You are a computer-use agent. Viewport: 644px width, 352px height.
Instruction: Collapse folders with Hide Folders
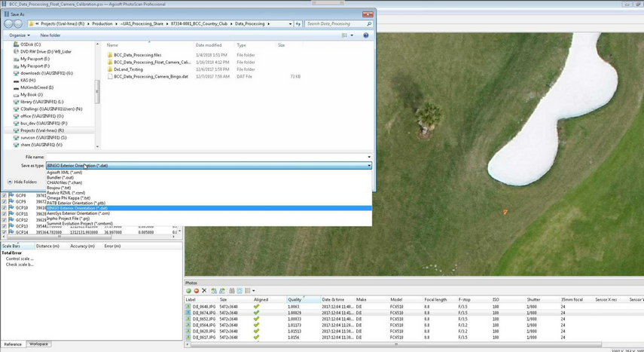pos(22,182)
